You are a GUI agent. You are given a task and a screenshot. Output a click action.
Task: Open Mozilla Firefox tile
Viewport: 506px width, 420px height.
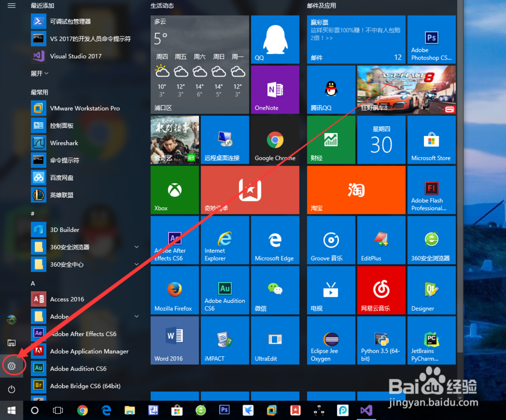click(175, 290)
